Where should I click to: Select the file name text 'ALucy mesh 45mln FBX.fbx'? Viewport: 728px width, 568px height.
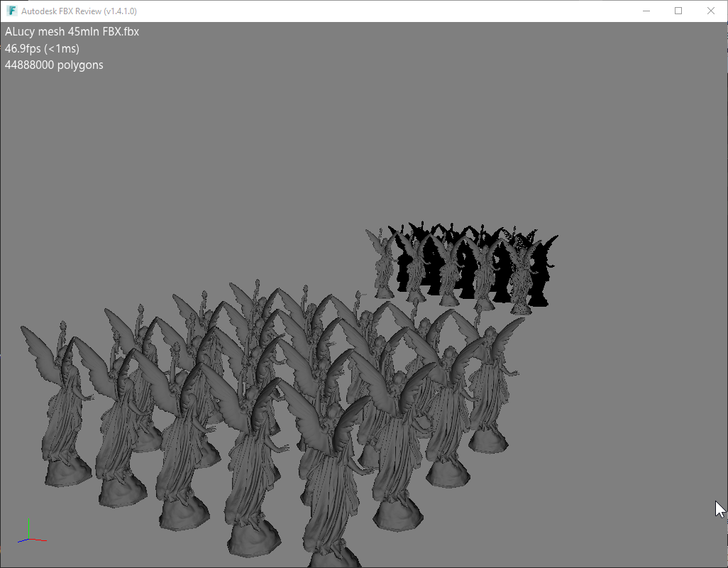(72, 31)
